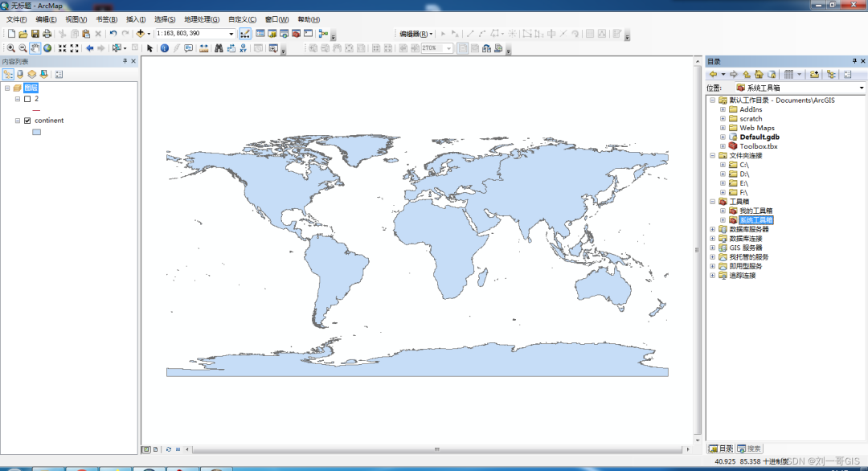List by drawing order in contents
The width and height of the screenshot is (868, 471).
[x=8, y=74]
